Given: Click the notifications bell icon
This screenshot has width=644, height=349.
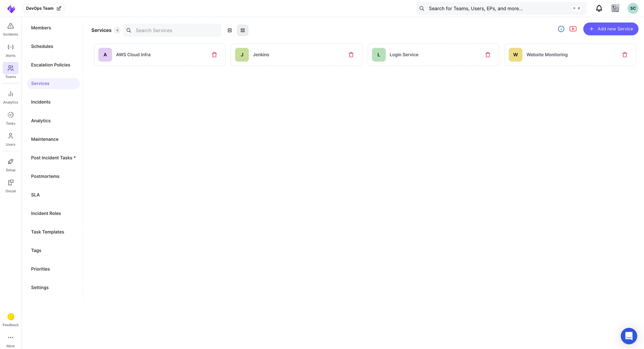Looking at the screenshot, I should (599, 9).
